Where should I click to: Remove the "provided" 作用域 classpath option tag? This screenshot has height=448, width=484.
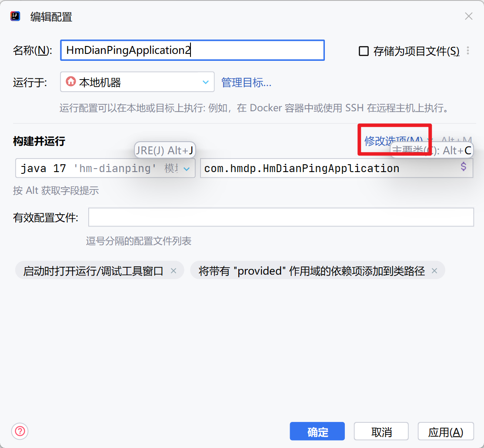434,271
